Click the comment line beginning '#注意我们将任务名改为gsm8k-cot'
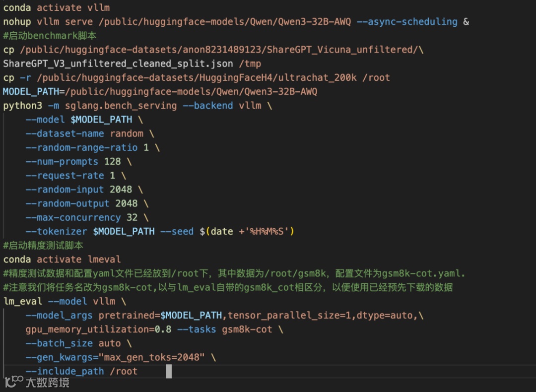536x392 pixels. [x=228, y=287]
